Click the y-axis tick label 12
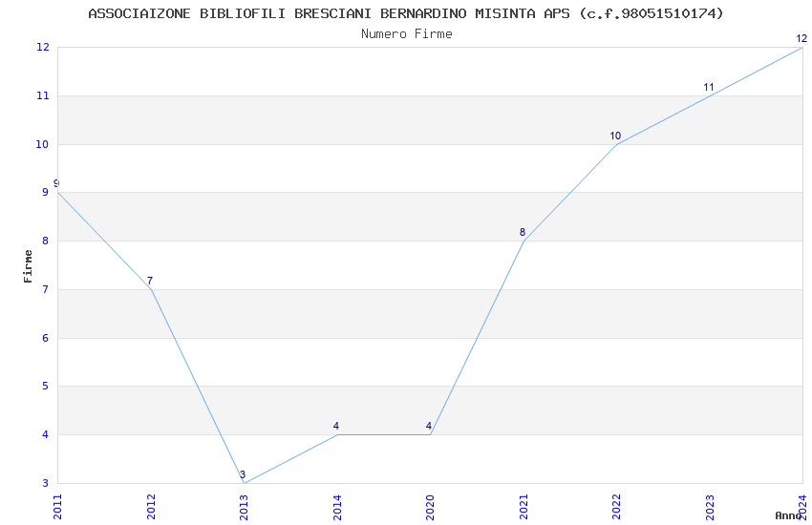812x525 pixels. coord(42,47)
